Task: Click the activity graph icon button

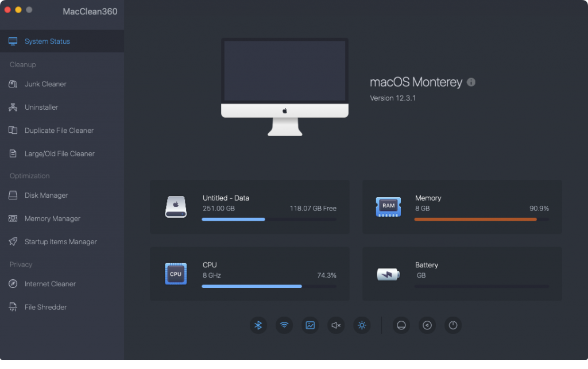Action: tap(310, 325)
